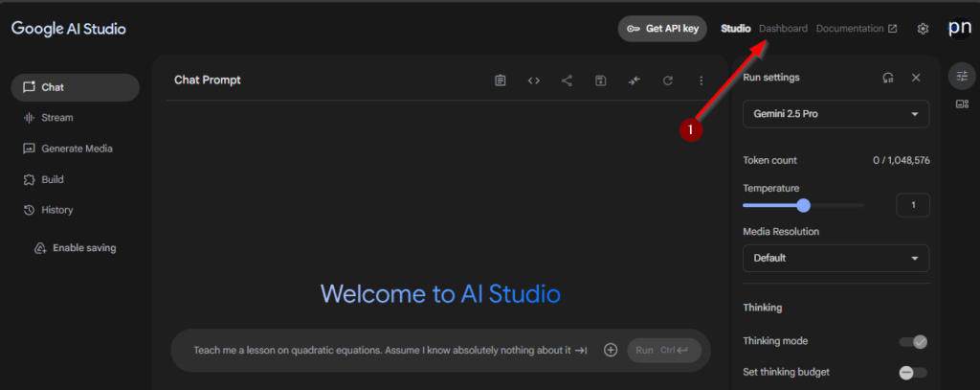Screen dimensions: 980x390
Task: Click the Google AI Studio logo
Action: click(x=69, y=29)
